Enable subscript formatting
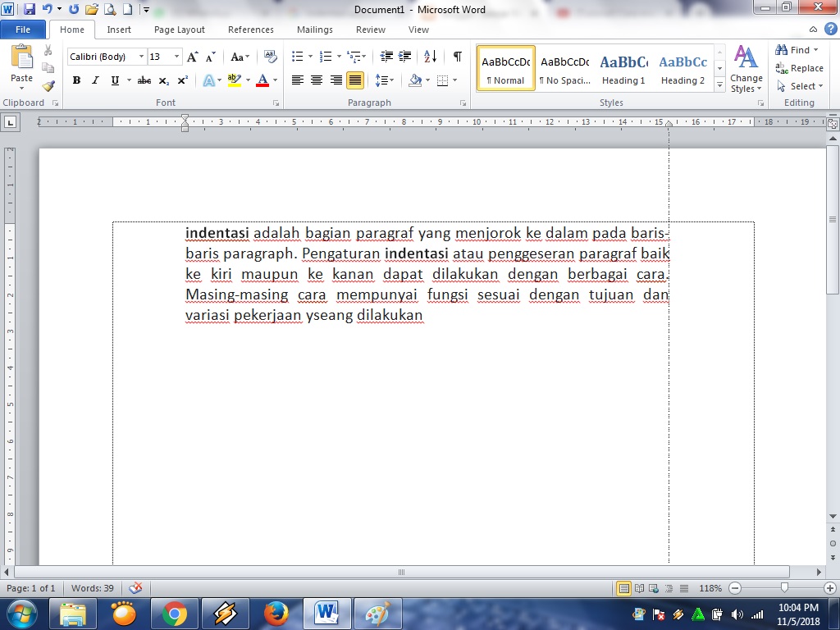The image size is (840, 630). pos(164,80)
